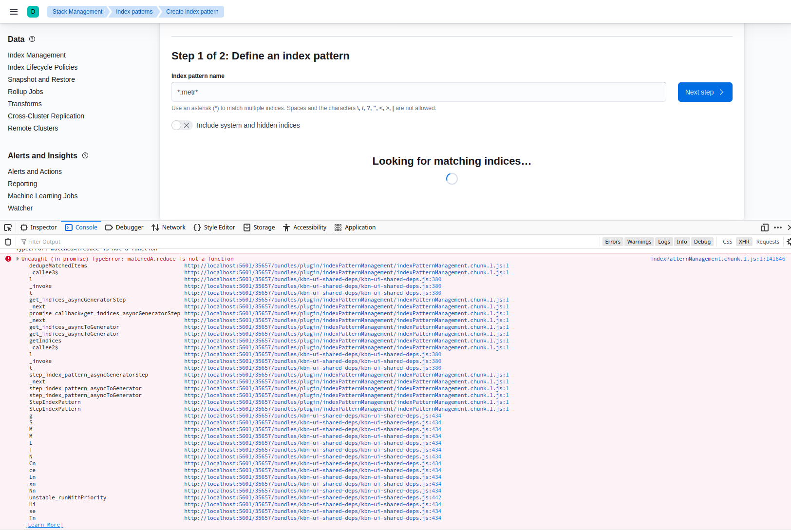Screen dimensions: 791x532
Task: Switch to the Inspector tab
Action: (x=39, y=228)
